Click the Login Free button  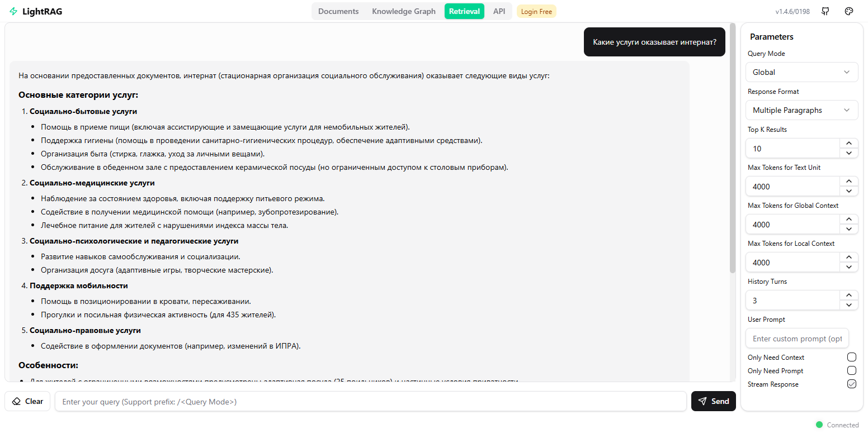536,12
